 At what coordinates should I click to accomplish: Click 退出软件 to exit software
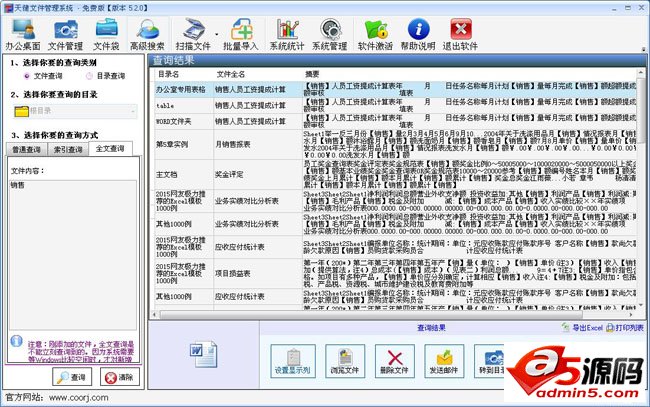tap(460, 35)
